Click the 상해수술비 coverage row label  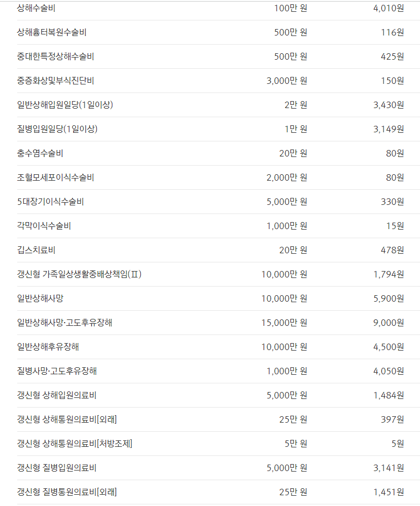36,8
